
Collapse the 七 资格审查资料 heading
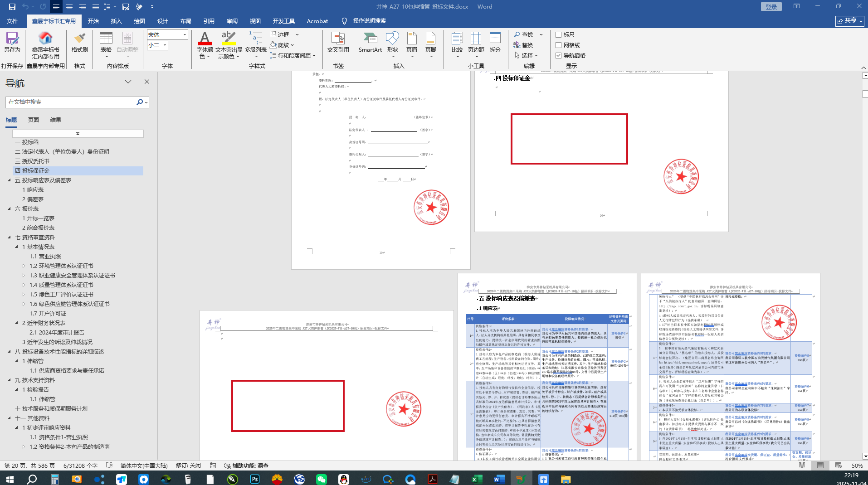pos(10,238)
